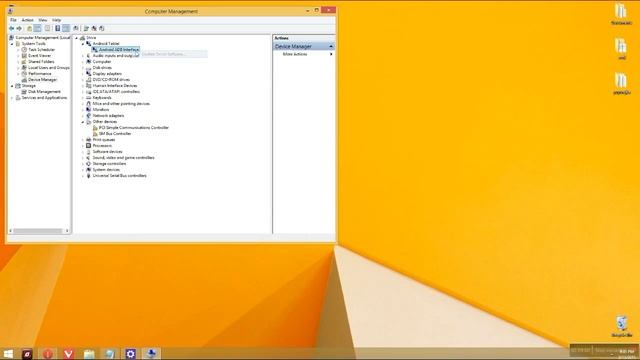
Task: Collapse the Device Manager actions section
Action: point(331,47)
